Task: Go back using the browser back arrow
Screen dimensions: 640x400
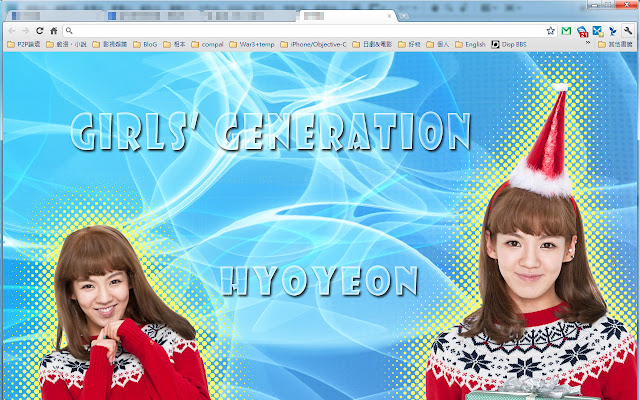Action: tap(12, 31)
